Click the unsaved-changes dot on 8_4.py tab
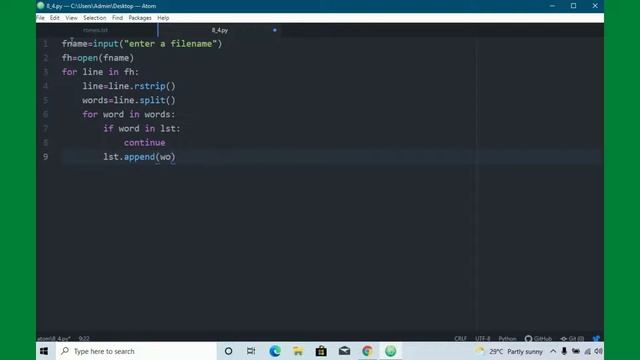640x360 pixels. tap(275, 30)
